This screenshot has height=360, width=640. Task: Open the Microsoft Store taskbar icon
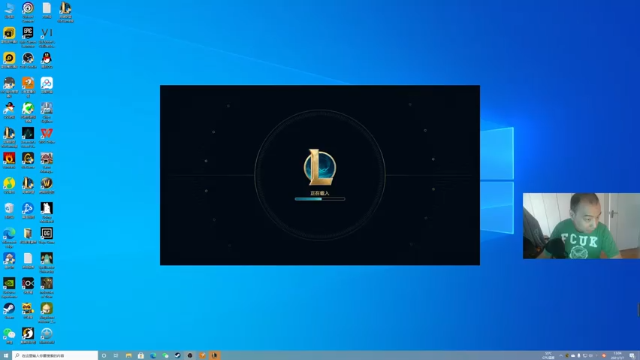141,356
